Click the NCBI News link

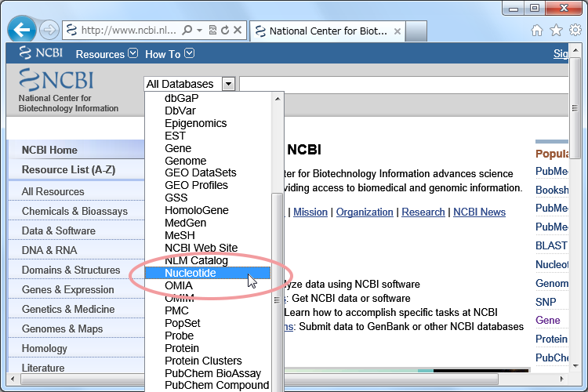(479, 212)
